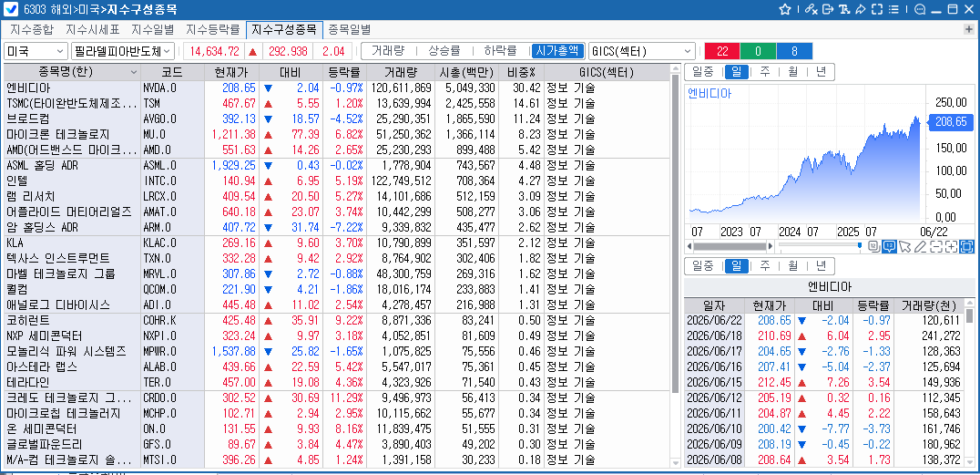Click the 비중% column header

[521, 72]
